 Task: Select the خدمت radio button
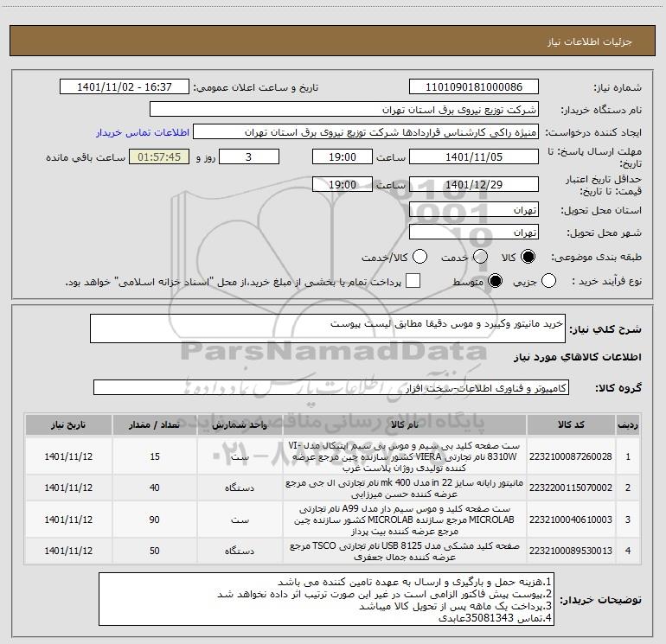click(480, 257)
